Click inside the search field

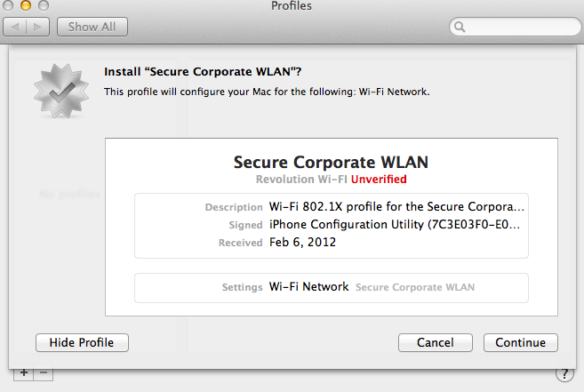pyautogui.click(x=515, y=27)
